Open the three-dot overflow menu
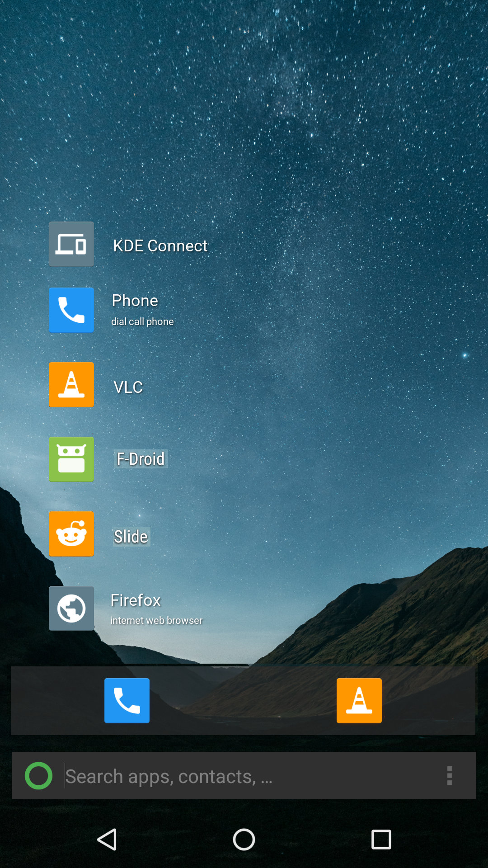Image resolution: width=488 pixels, height=868 pixels. 449,776
